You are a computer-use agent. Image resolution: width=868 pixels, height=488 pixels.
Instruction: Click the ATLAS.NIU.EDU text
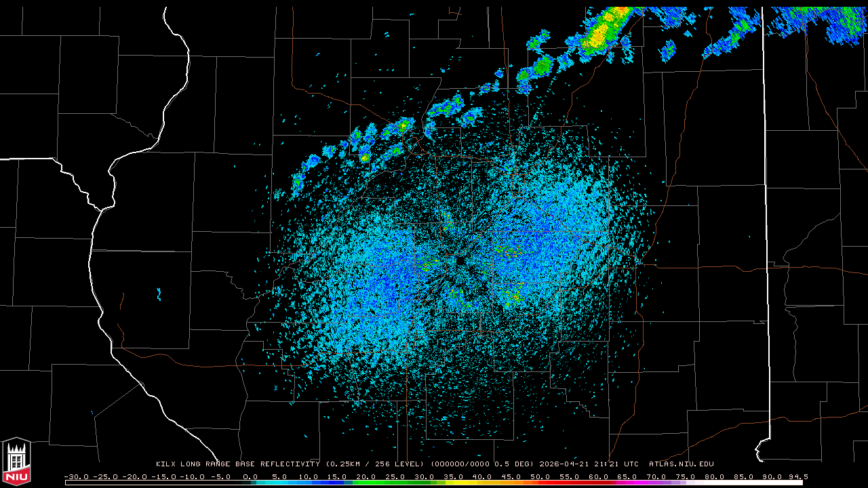[x=681, y=464]
